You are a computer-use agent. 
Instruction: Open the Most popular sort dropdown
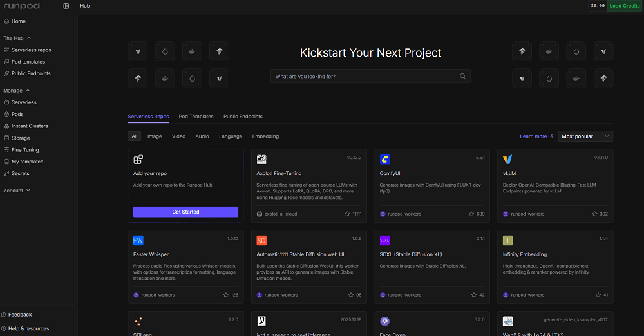tap(585, 136)
